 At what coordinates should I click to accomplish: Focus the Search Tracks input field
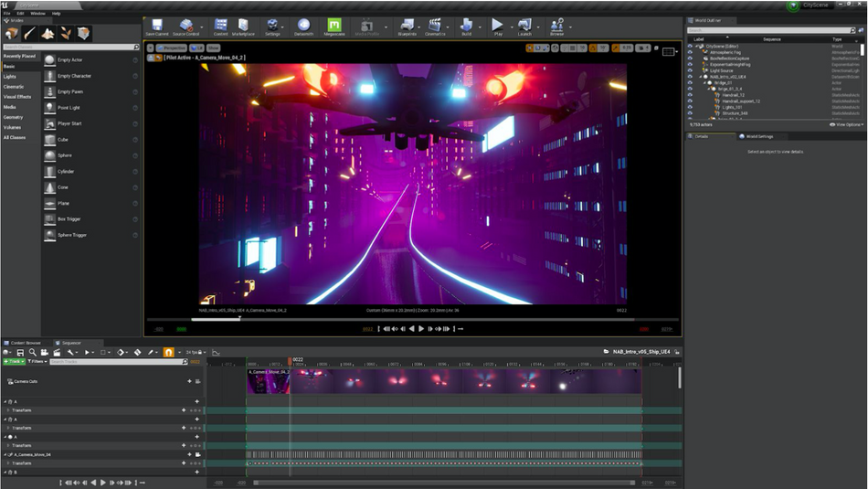click(x=119, y=362)
